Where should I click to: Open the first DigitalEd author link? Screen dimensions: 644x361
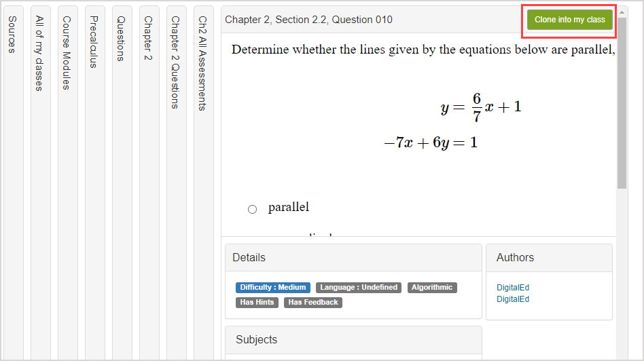pos(512,288)
